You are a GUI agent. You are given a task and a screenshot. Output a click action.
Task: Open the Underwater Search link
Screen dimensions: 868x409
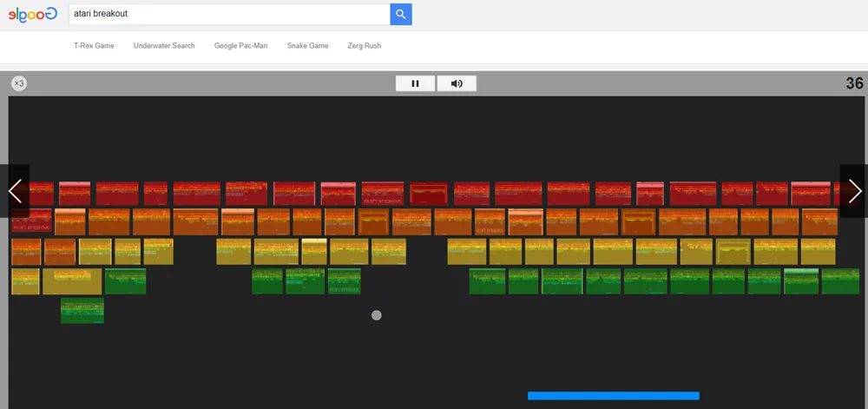(164, 46)
